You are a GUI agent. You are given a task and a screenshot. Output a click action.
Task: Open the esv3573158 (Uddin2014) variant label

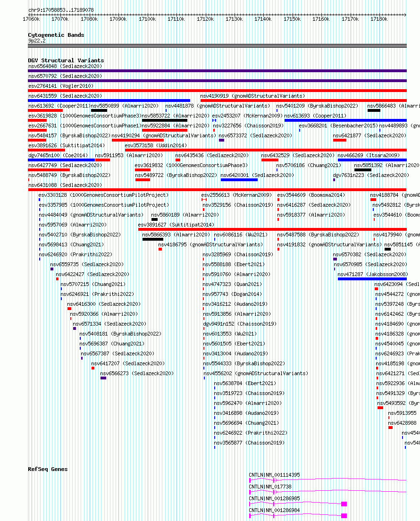coord(156,145)
